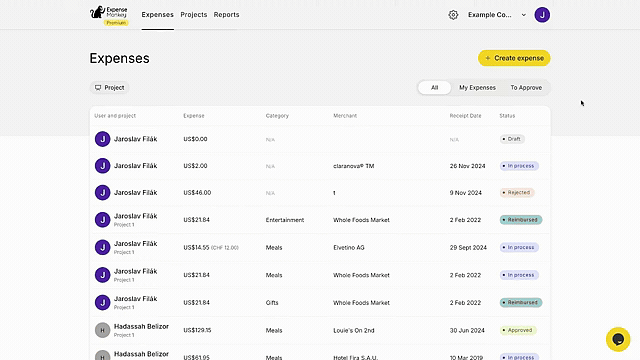Open the chat support bubble
640x360 pixels.
click(x=618, y=339)
